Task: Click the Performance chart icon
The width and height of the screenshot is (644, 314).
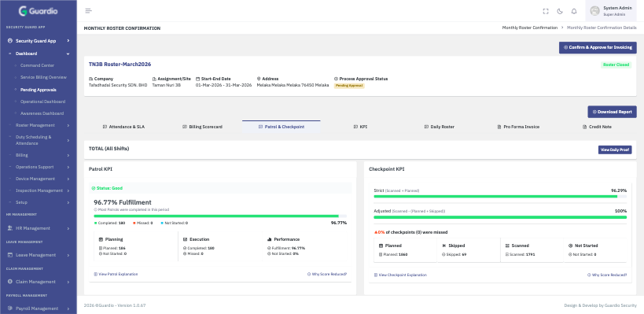Action: click(270, 239)
